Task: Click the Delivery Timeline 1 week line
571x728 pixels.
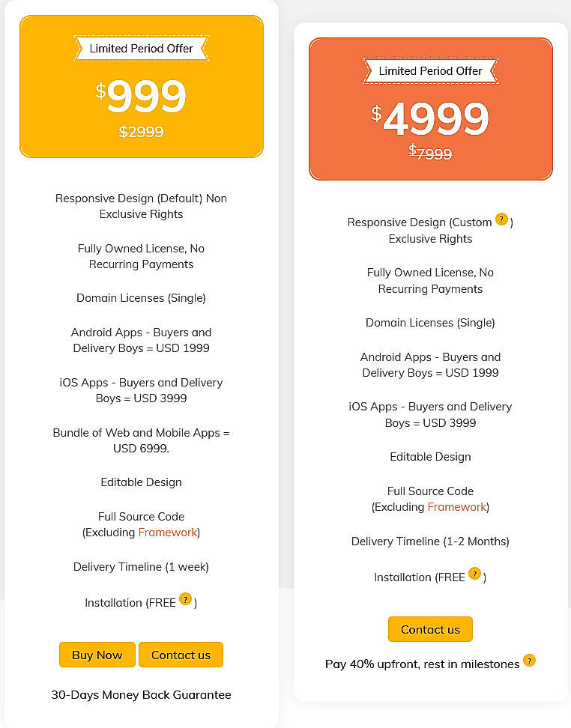Action: 141,567
